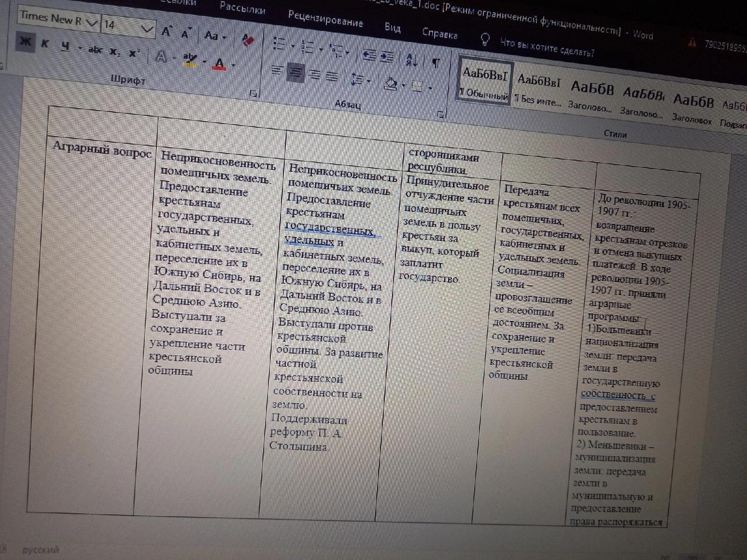The height and width of the screenshot is (560, 747).
Task: Apply the Заголовок title style
Action: tap(693, 109)
